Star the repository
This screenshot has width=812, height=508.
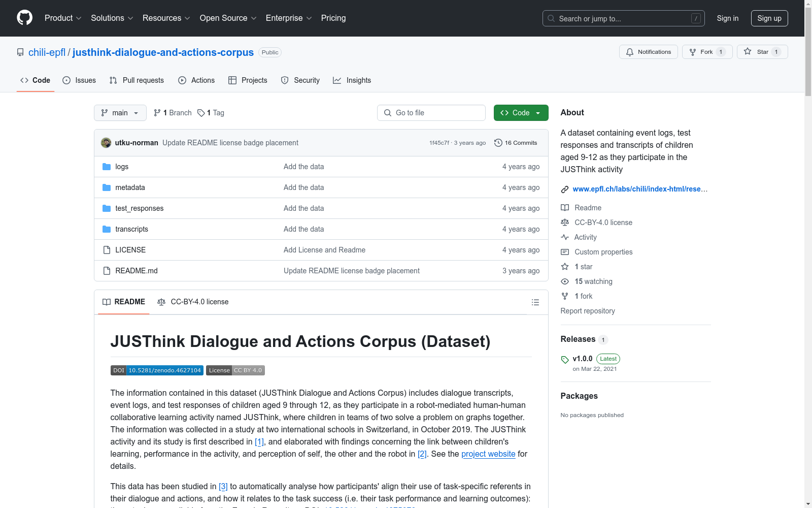(x=762, y=52)
